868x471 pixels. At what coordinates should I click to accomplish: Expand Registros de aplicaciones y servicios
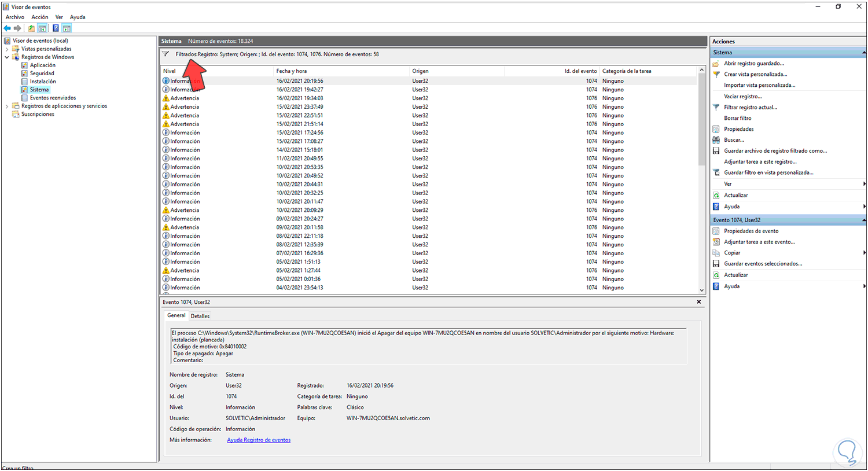click(x=6, y=106)
